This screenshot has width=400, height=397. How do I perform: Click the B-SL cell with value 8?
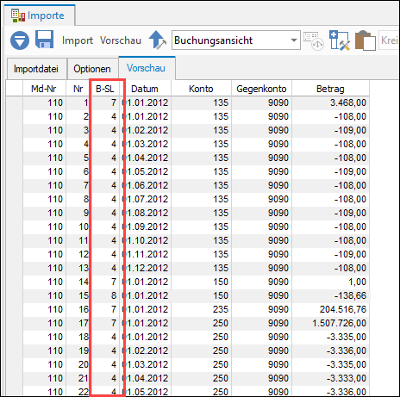pos(105,296)
